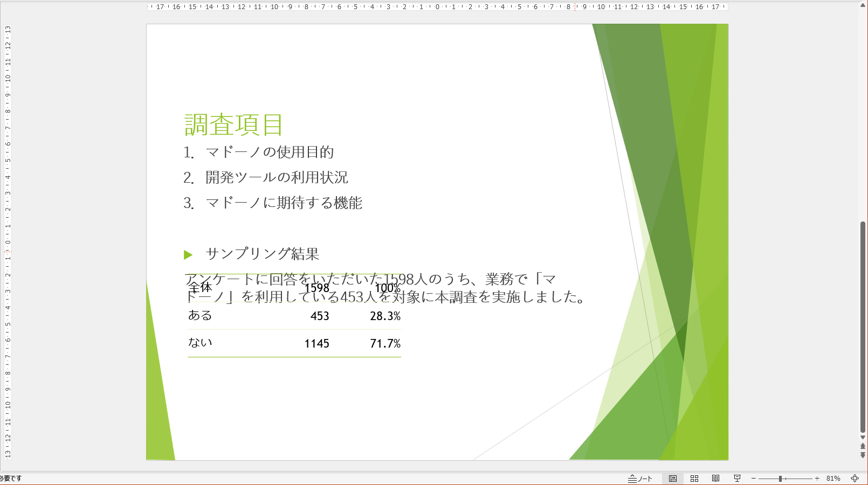Click list item マドーノに期待する機能
The image size is (868, 485).
click(284, 203)
